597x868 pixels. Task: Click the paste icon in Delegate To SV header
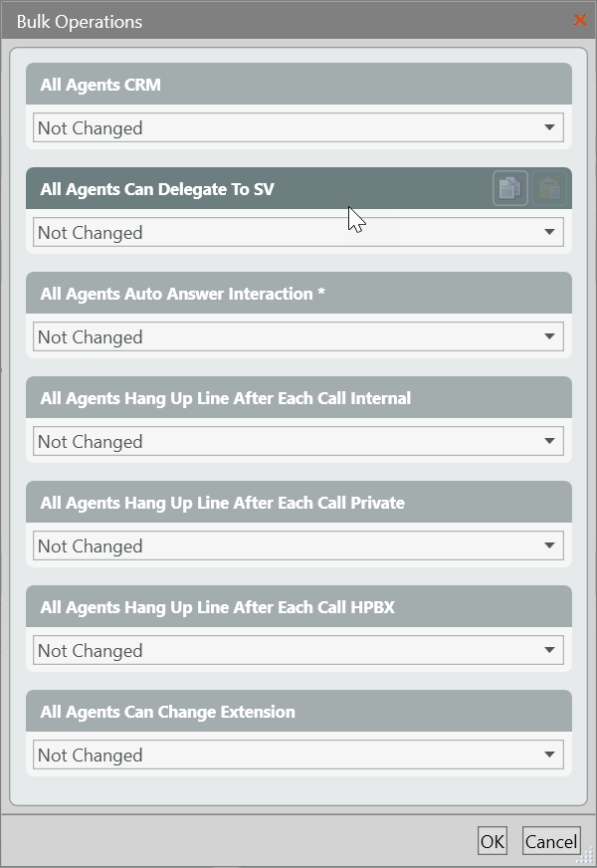pyautogui.click(x=549, y=188)
